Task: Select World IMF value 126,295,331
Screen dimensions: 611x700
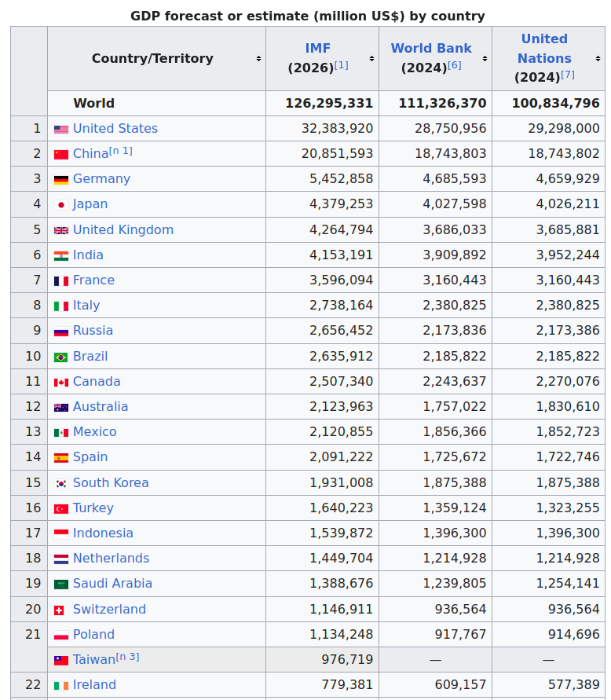Action: 329,103
